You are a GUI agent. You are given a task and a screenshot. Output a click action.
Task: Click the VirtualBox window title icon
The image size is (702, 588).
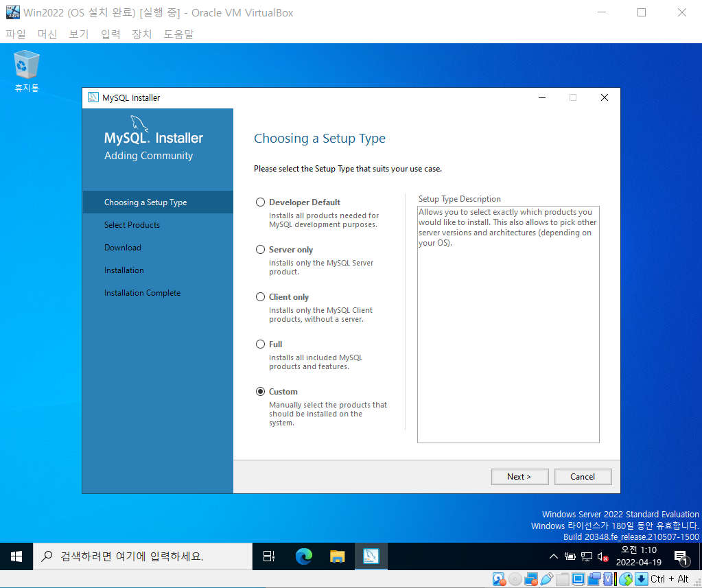(x=13, y=12)
